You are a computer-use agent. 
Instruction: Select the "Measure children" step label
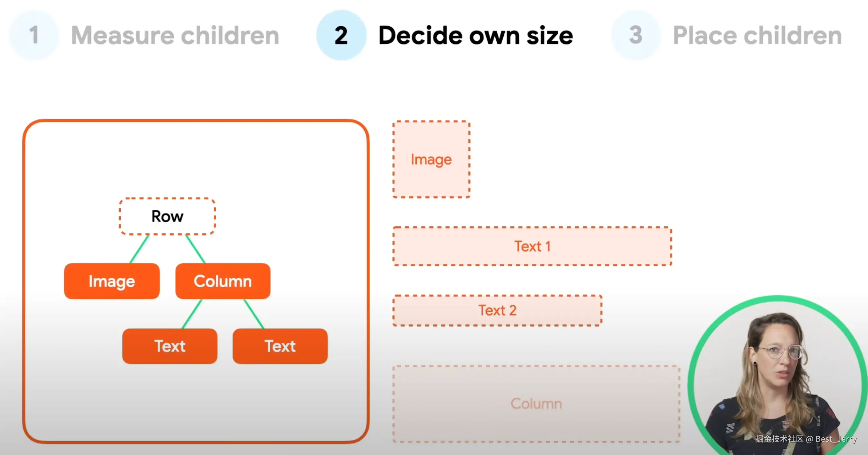(x=175, y=35)
